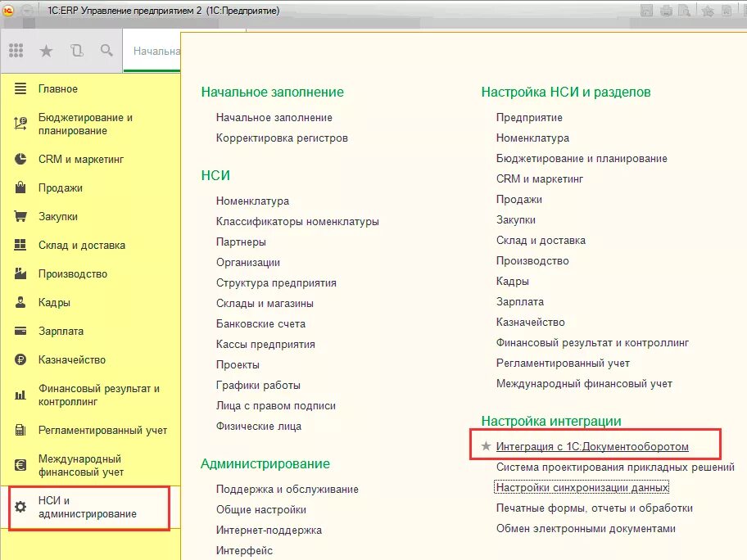Open Настройки синхронизации данных link
The width and height of the screenshot is (747, 560).
(x=582, y=487)
